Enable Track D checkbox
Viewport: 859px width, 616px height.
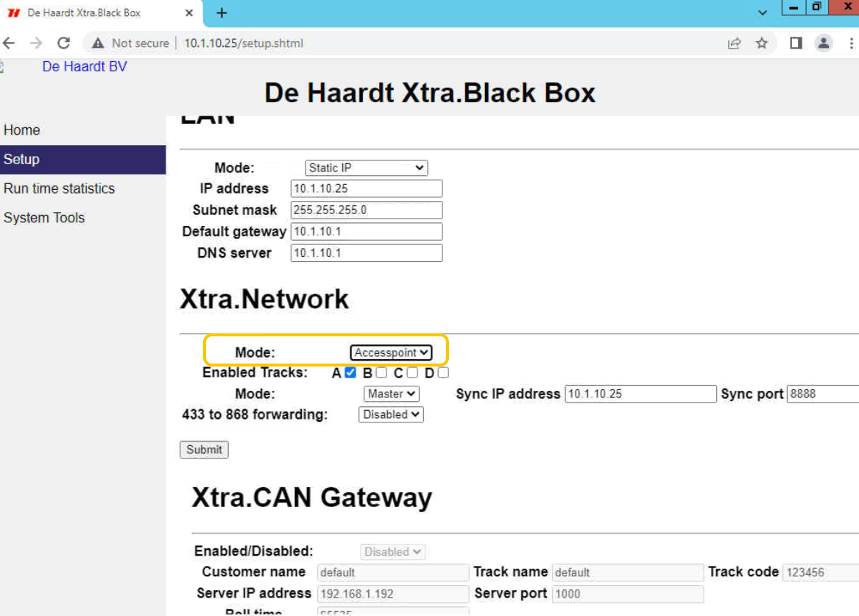tap(443, 373)
